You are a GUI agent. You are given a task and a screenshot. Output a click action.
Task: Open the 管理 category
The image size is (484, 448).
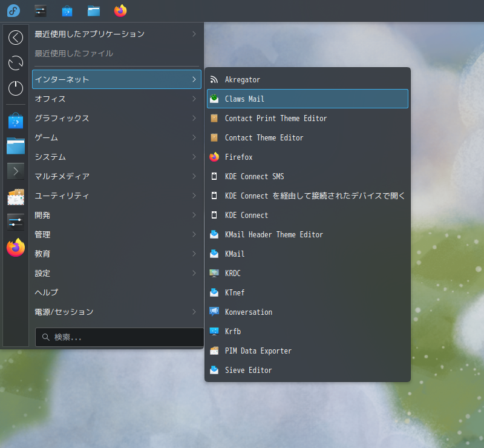click(117, 234)
